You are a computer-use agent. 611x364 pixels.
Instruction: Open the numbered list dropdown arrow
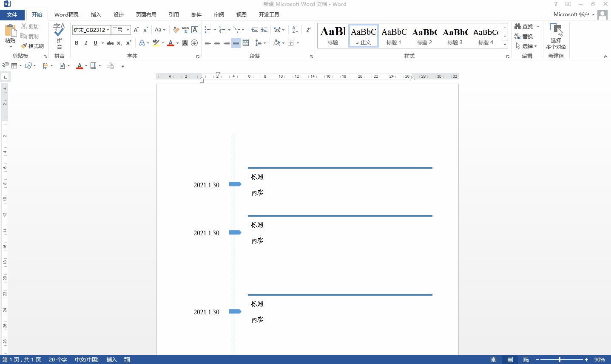pos(229,30)
